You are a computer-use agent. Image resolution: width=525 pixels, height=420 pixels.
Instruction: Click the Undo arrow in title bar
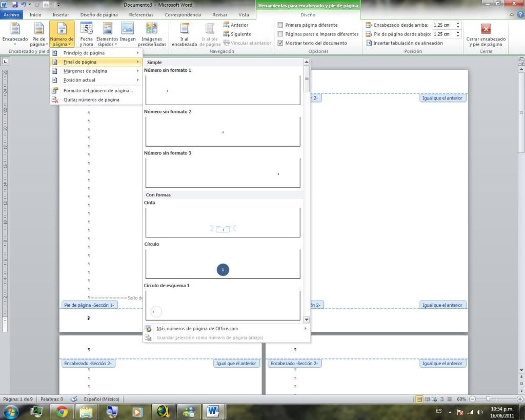coord(24,5)
